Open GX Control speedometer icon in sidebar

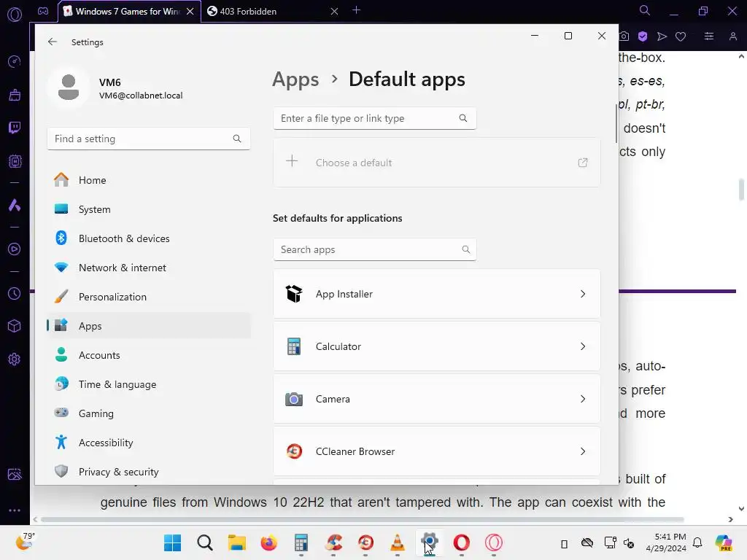(15, 61)
